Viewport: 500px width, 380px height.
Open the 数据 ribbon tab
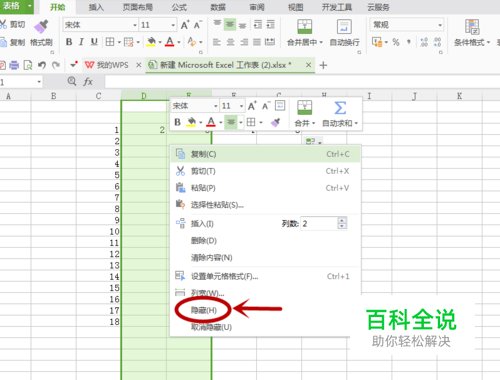218,7
